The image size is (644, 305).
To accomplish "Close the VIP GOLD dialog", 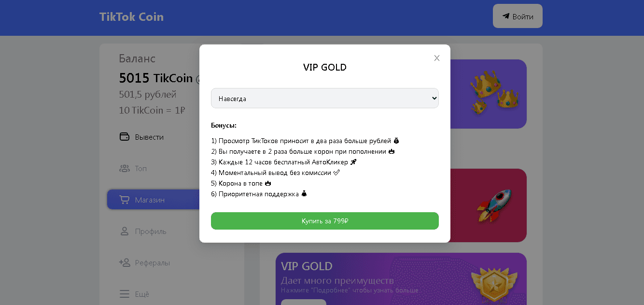I will [437, 58].
